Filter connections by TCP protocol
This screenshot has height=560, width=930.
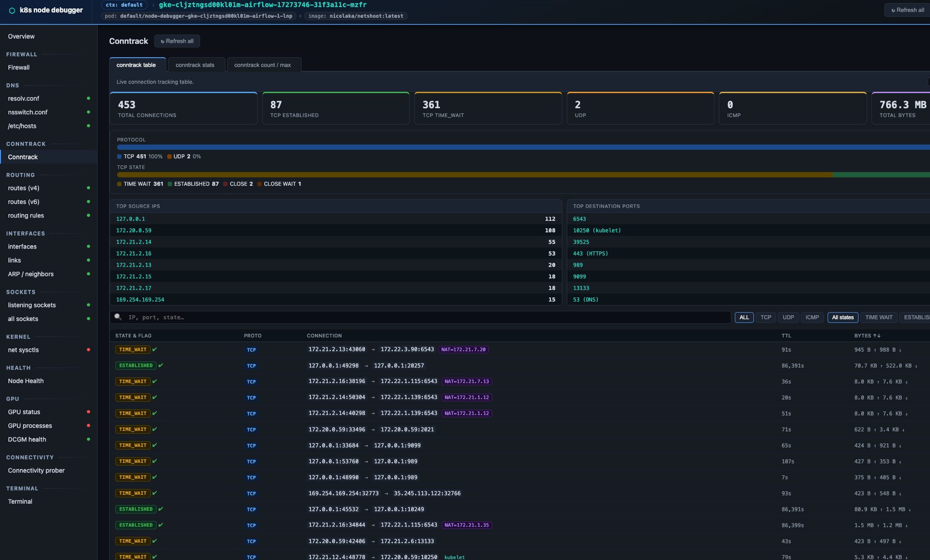tap(766, 317)
